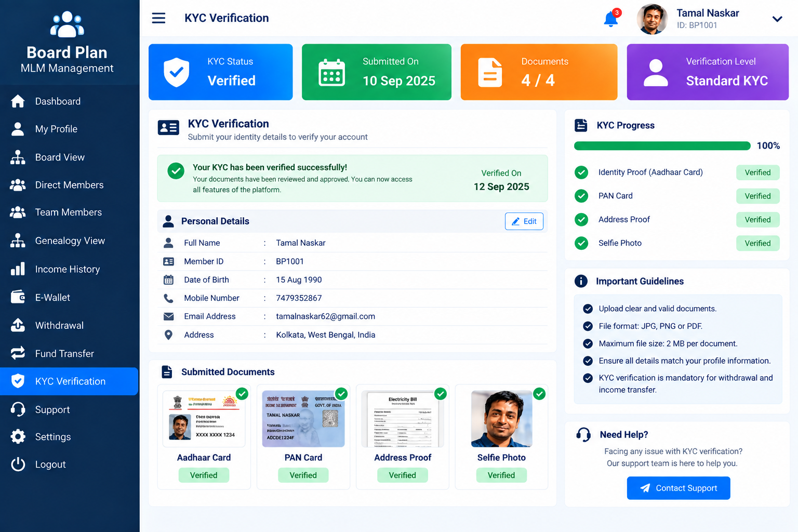The height and width of the screenshot is (532, 798).
Task: Click the Verified label under Address Proof thumbnail
Action: click(x=403, y=475)
